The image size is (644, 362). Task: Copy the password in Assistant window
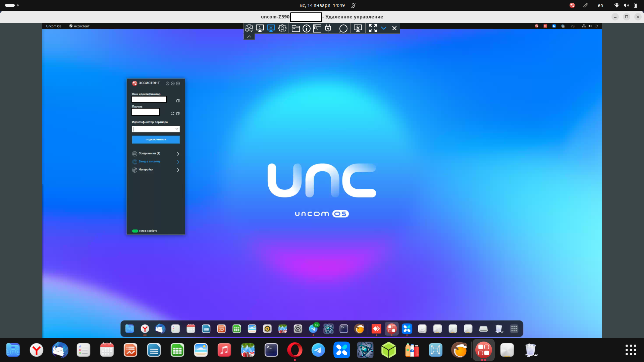coord(178,113)
